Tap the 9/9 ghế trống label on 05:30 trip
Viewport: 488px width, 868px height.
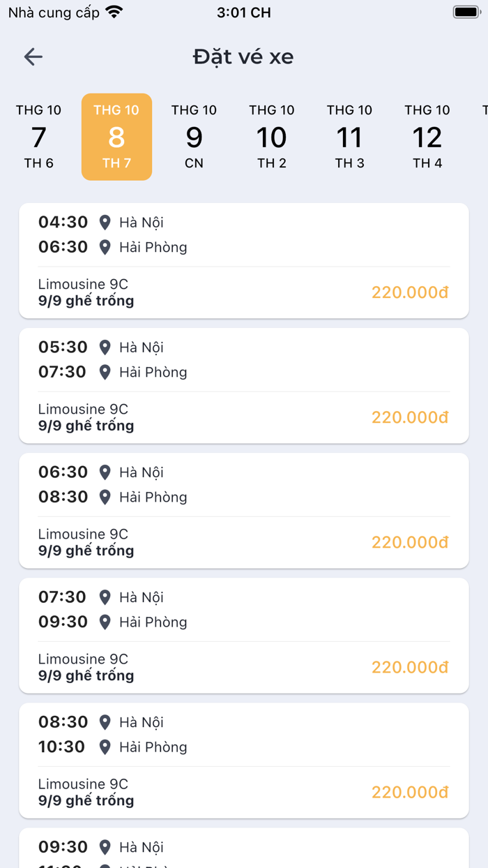[84, 425]
